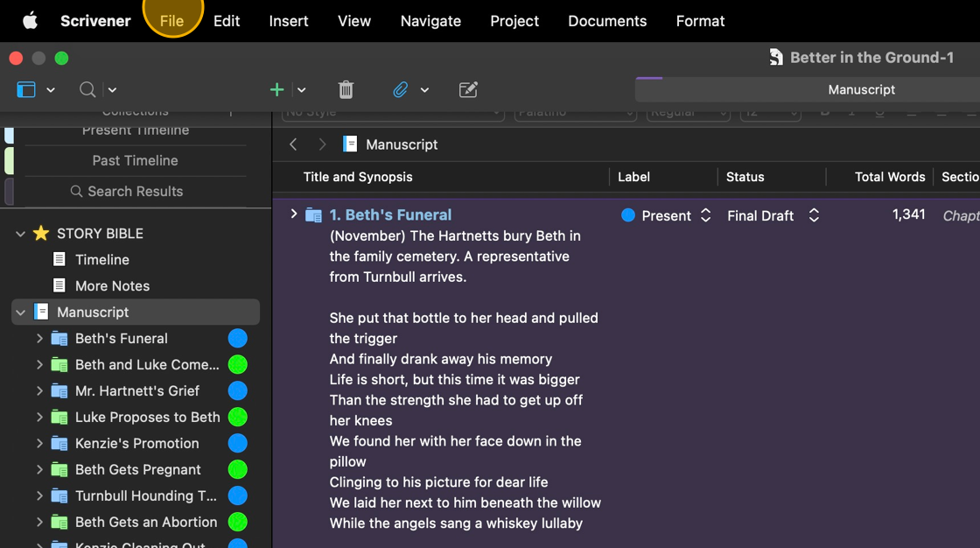Viewport: 980px width, 548px height.
Task: Sort by Title and Synopsis column
Action: 358,177
